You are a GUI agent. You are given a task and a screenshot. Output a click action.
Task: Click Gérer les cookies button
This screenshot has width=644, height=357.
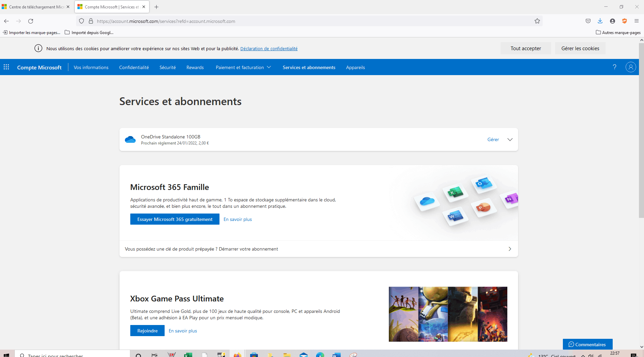pos(580,48)
